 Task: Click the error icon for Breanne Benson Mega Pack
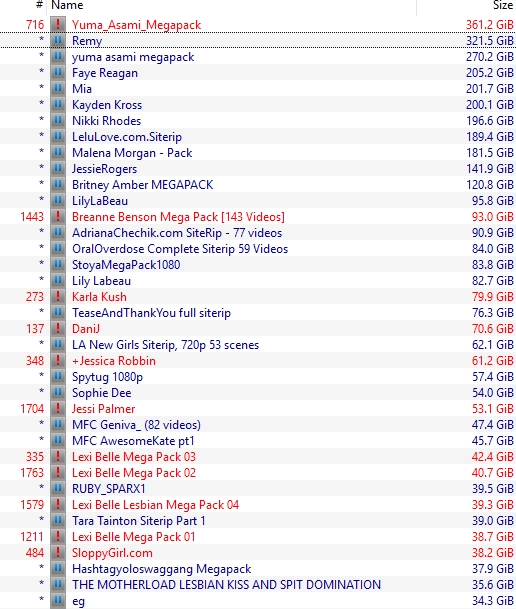click(x=58, y=217)
